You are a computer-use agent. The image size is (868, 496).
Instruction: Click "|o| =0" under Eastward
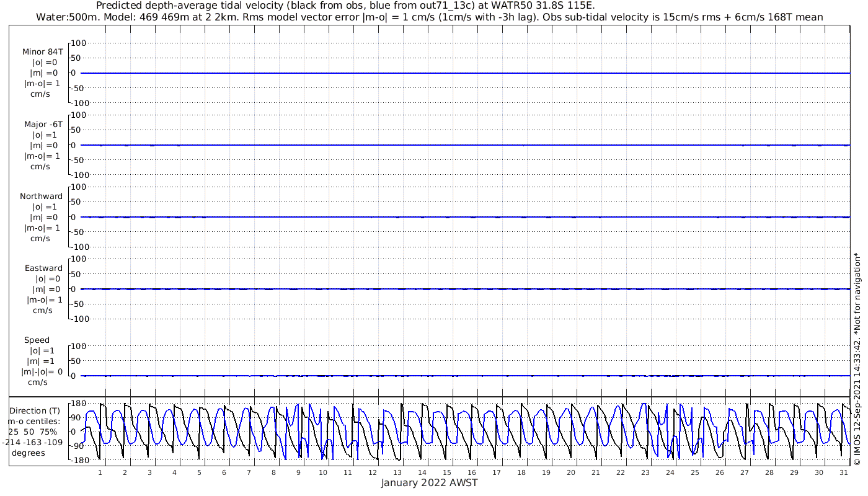(48, 278)
